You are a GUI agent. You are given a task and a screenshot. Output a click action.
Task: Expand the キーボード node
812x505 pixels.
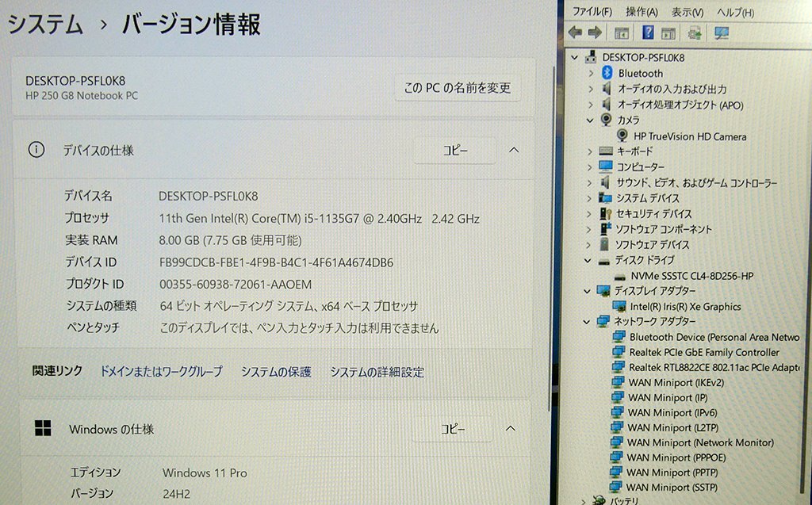(x=590, y=151)
